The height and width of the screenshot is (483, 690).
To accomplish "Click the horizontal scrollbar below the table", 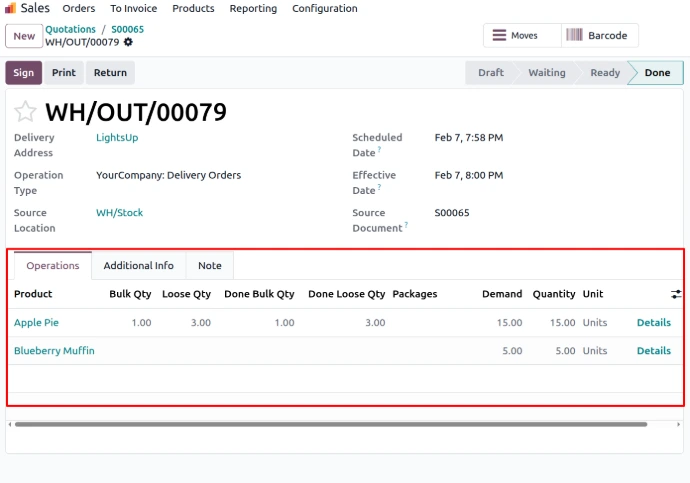I will pos(330,424).
